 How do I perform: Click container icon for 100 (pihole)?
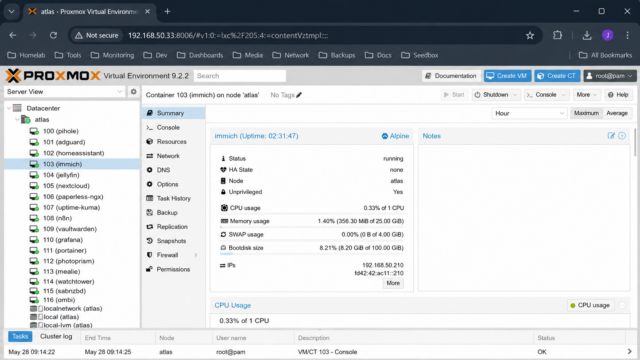34,131
